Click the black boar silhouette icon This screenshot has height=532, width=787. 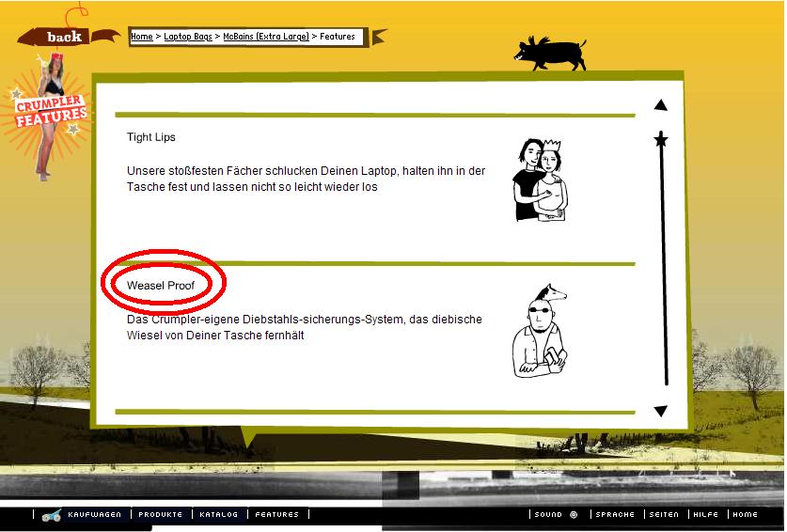(x=552, y=53)
